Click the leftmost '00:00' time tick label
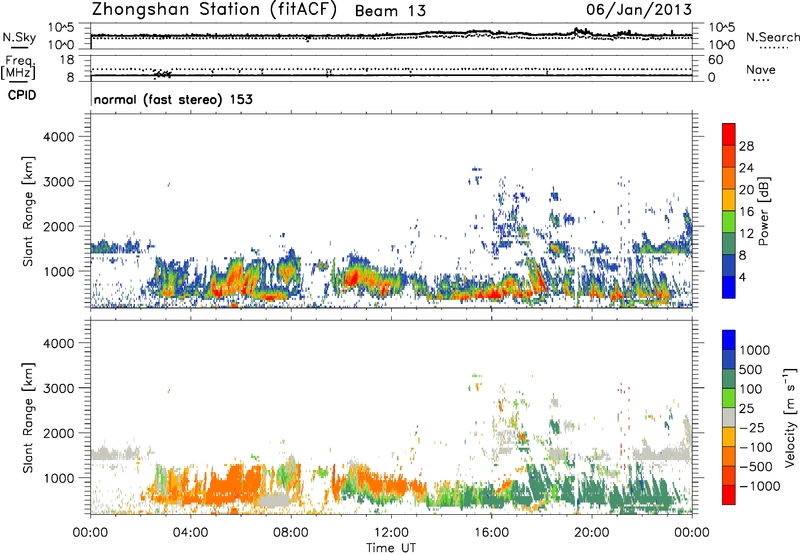Image resolution: width=800 pixels, height=554 pixels. [x=90, y=533]
